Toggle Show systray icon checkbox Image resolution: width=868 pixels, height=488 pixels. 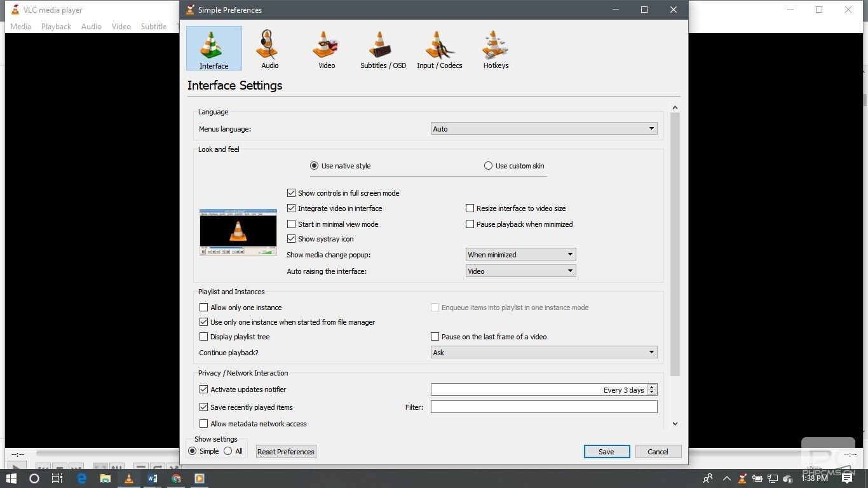pyautogui.click(x=291, y=239)
